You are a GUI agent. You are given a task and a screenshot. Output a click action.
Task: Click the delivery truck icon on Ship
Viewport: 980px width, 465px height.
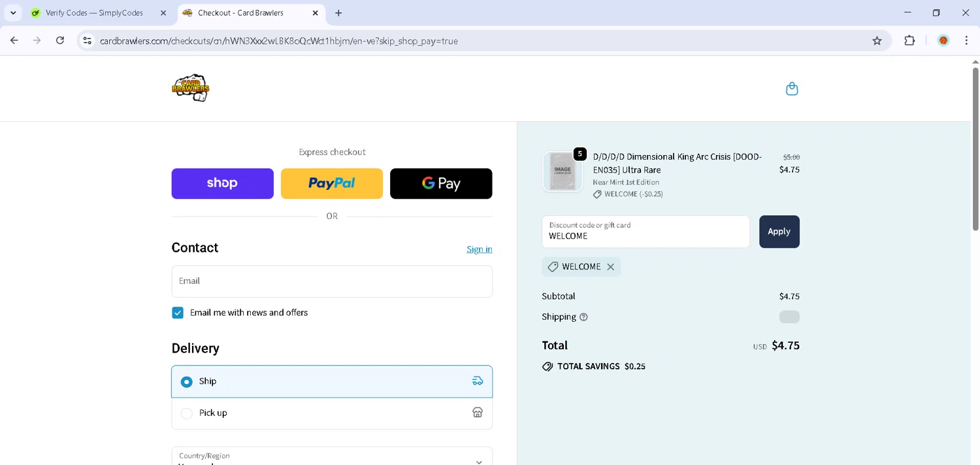(478, 381)
